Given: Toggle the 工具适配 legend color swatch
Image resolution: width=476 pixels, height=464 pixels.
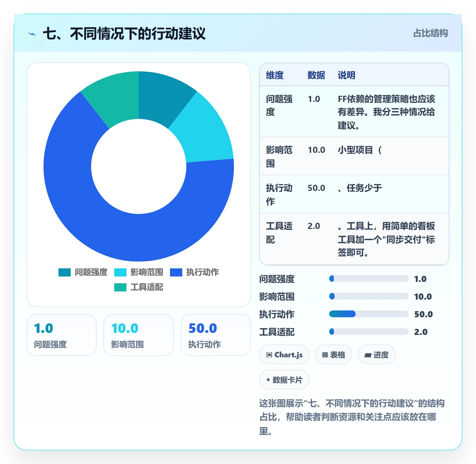Looking at the screenshot, I should 120,287.
